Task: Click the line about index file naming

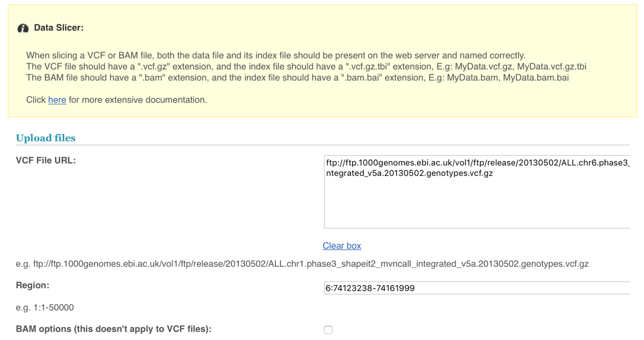Action: tap(275, 55)
